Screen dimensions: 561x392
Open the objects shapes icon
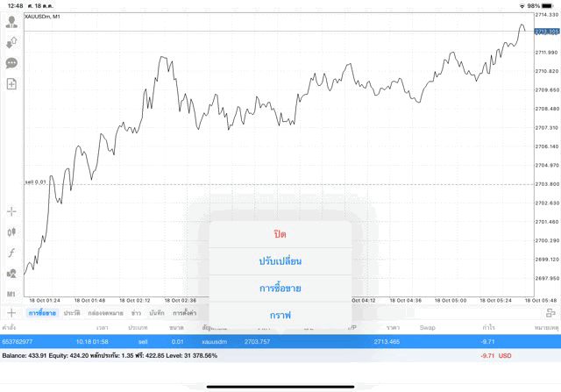point(12,274)
